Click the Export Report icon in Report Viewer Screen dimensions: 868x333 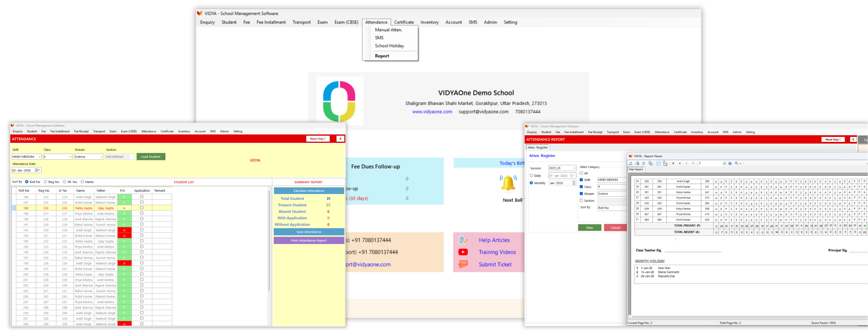coord(631,164)
